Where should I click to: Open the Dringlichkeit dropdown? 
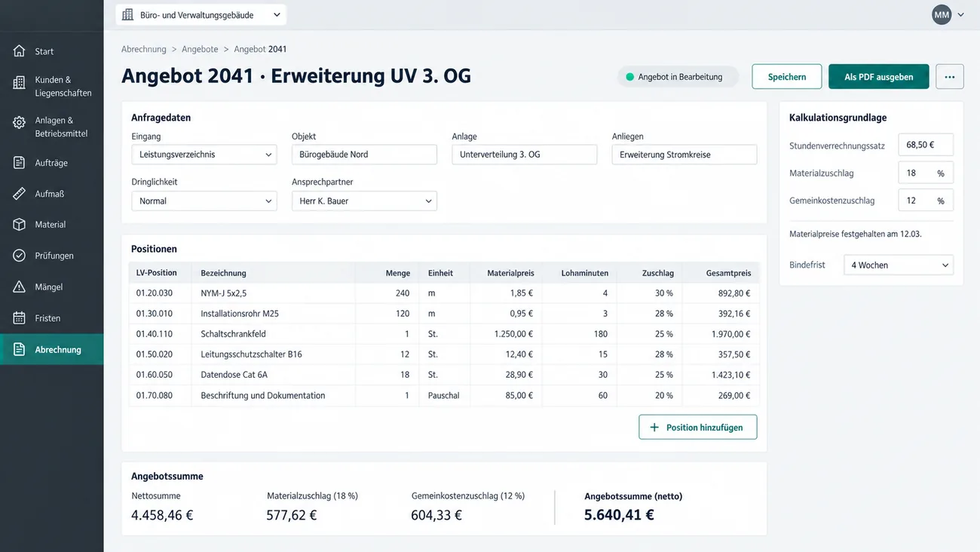coord(204,201)
